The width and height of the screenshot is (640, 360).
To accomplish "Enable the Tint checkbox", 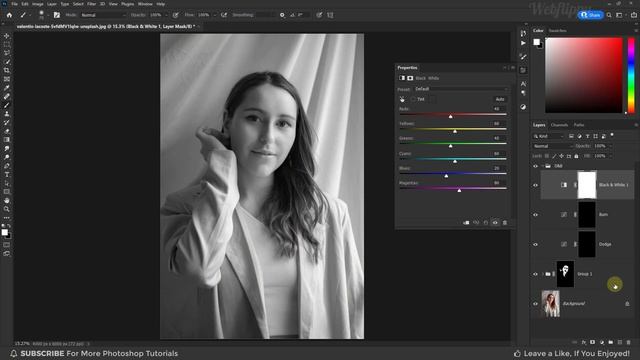I will tap(413, 99).
